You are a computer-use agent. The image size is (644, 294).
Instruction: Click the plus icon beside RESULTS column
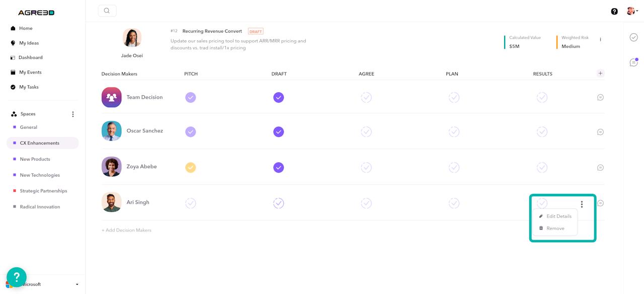point(600,73)
